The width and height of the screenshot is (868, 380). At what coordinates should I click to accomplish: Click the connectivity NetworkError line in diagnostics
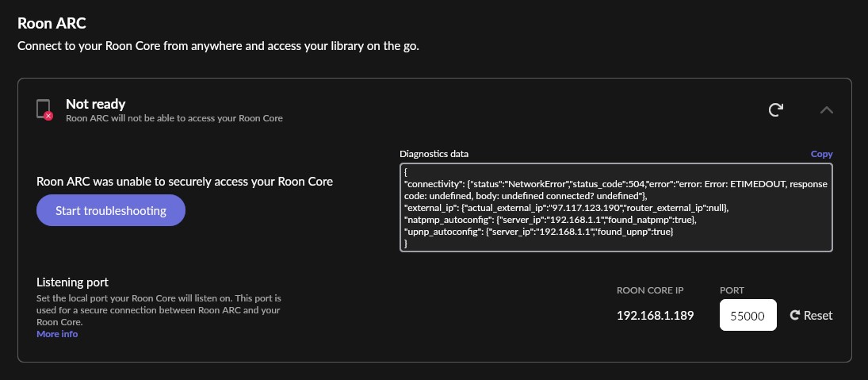point(616,190)
